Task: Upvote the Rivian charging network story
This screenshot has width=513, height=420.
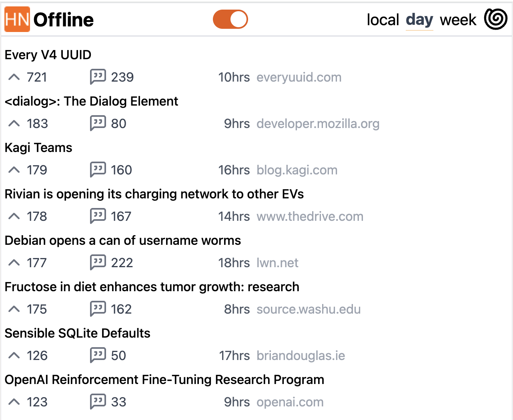Action: coord(14,216)
